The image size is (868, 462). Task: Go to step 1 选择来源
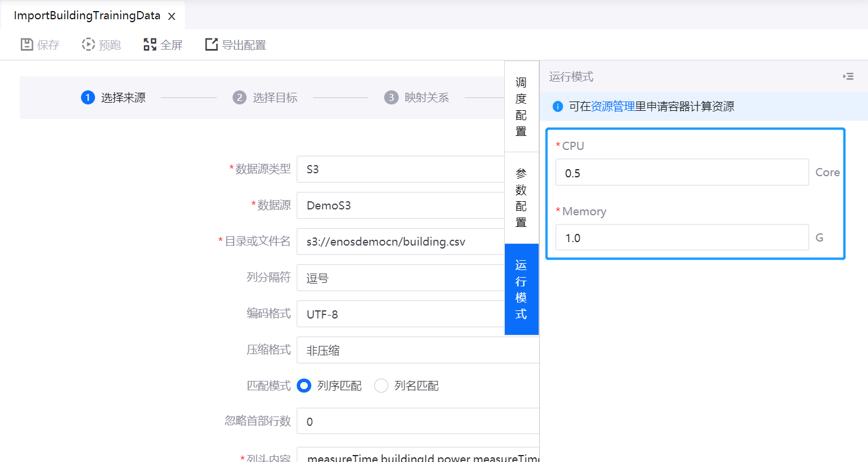114,97
